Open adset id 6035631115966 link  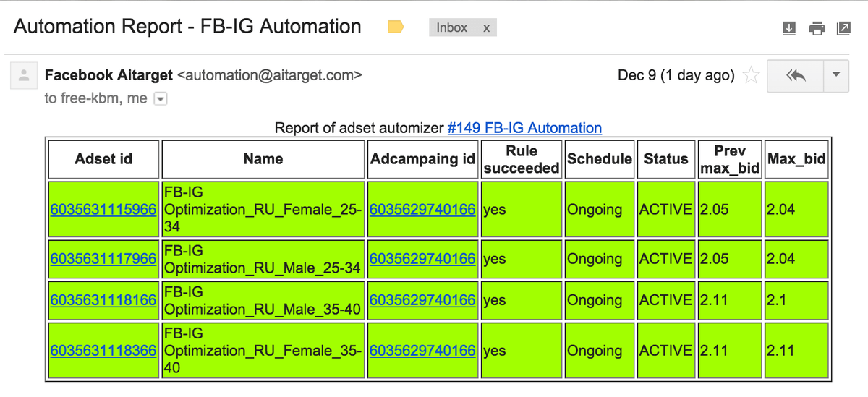pyautogui.click(x=103, y=210)
